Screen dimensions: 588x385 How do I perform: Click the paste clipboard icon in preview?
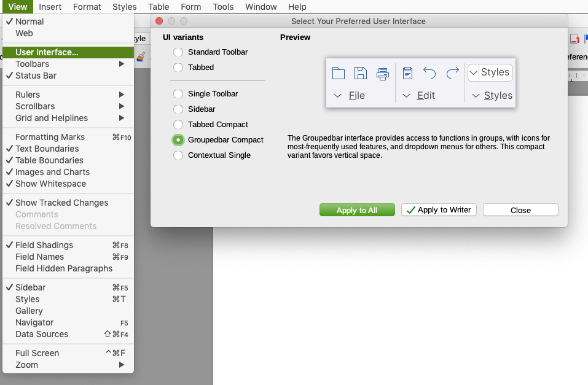coord(407,73)
